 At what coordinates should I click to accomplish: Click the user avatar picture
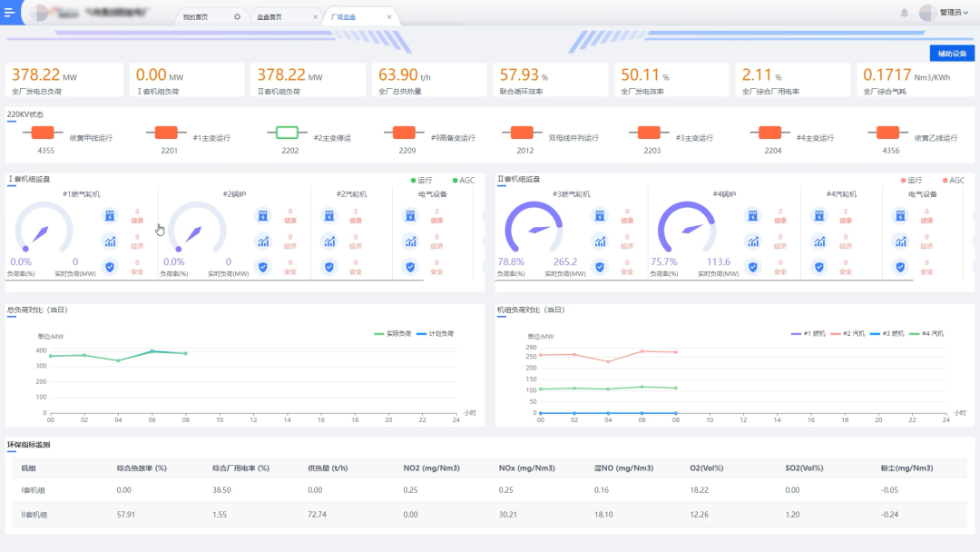click(x=928, y=13)
